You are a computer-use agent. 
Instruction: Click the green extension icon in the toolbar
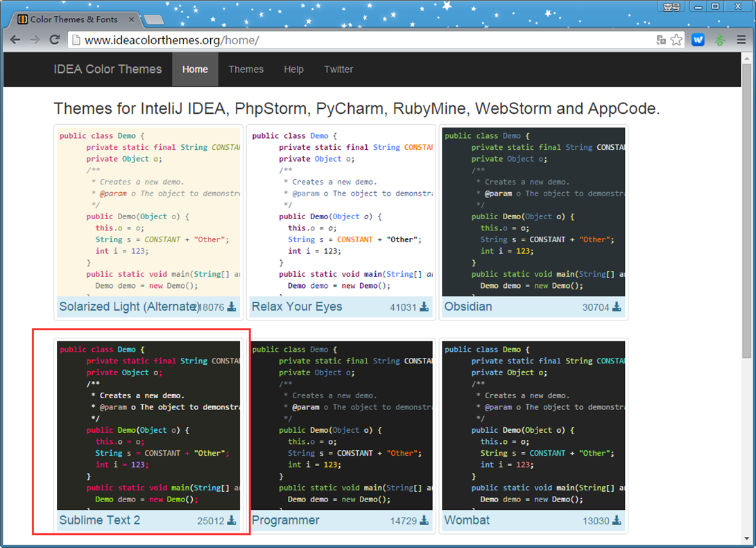pyautogui.click(x=720, y=40)
